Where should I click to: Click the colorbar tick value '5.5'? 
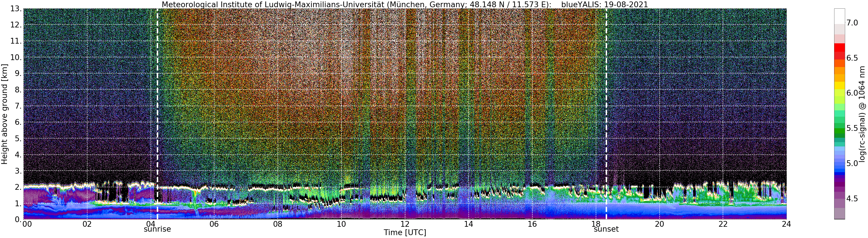[x=852, y=128]
